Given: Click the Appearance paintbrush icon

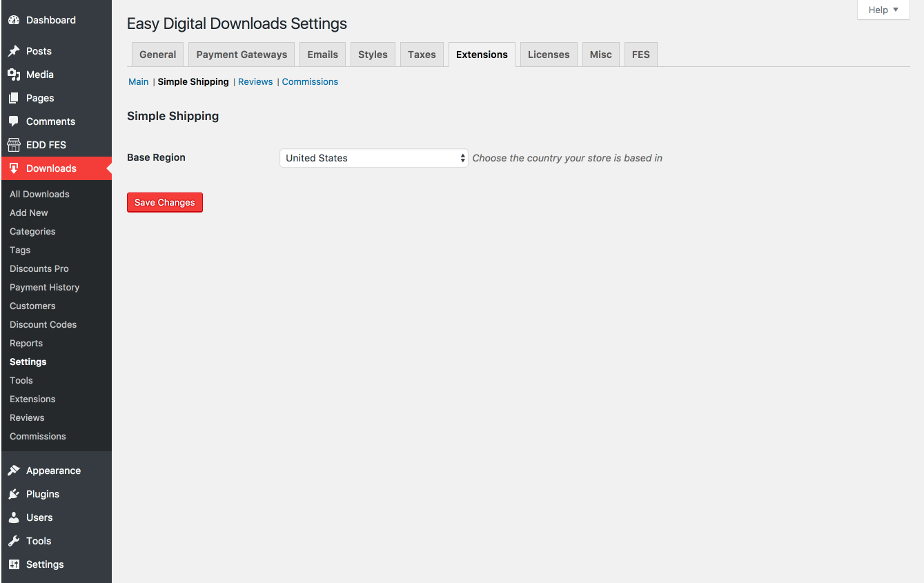Looking at the screenshot, I should click(14, 471).
